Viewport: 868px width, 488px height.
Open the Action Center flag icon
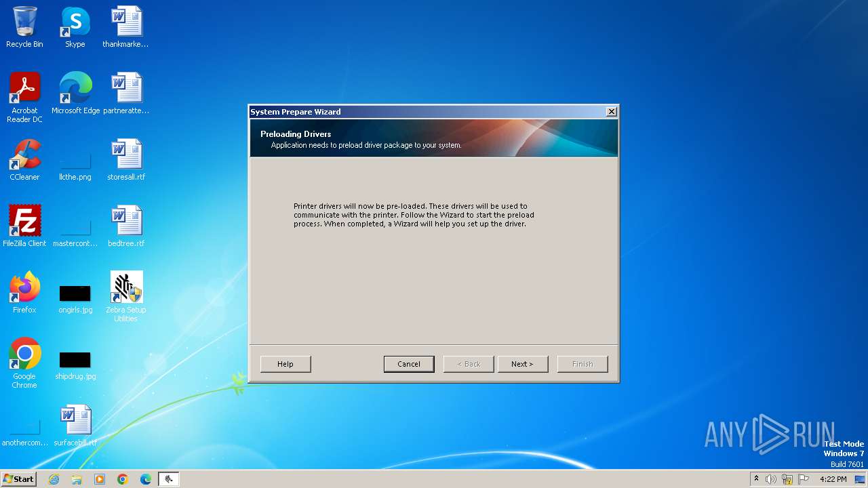(x=804, y=479)
